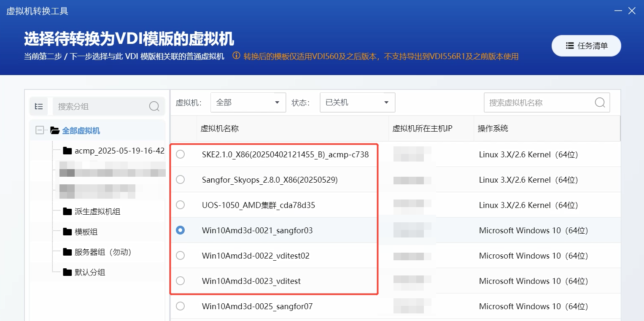Open the 虚拟机 filter dropdown showing 全部
Viewport: 644px width, 321px height.
pyautogui.click(x=248, y=103)
